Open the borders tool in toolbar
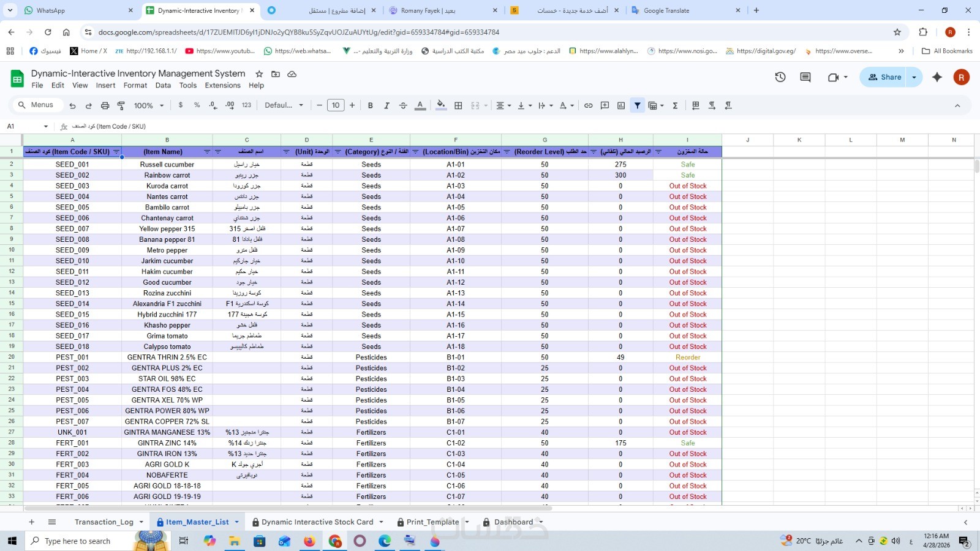Screen dimensions: 980x551 click(458, 105)
